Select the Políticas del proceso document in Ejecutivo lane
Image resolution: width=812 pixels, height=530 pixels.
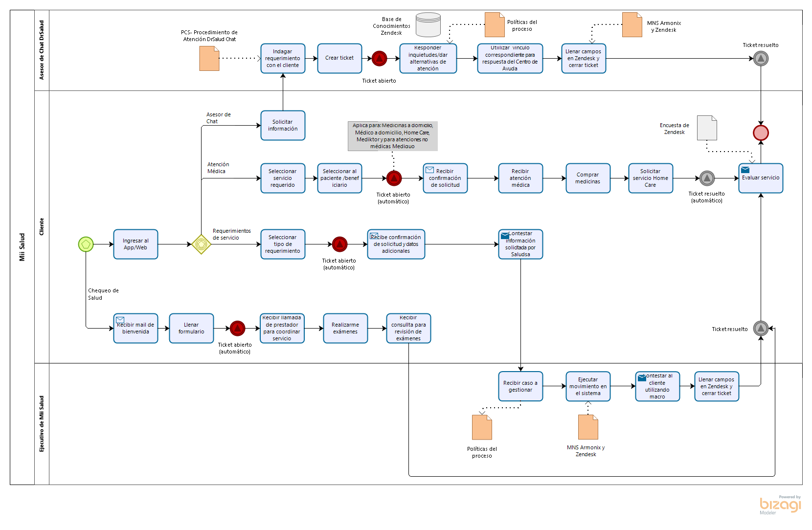click(482, 427)
